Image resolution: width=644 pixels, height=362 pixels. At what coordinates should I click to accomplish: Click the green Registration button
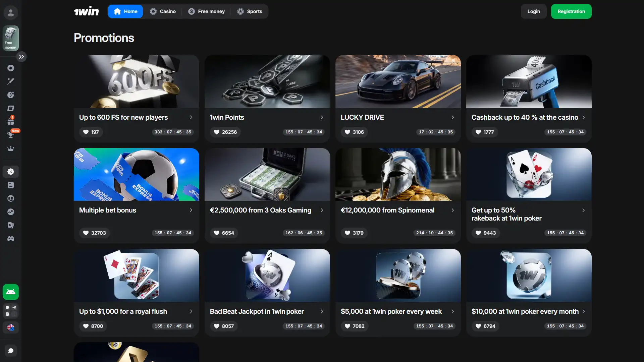[571, 11]
